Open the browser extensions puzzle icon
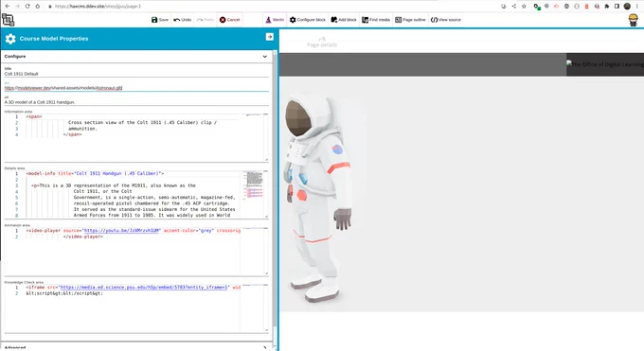This screenshot has height=351, width=644. tap(607, 7)
